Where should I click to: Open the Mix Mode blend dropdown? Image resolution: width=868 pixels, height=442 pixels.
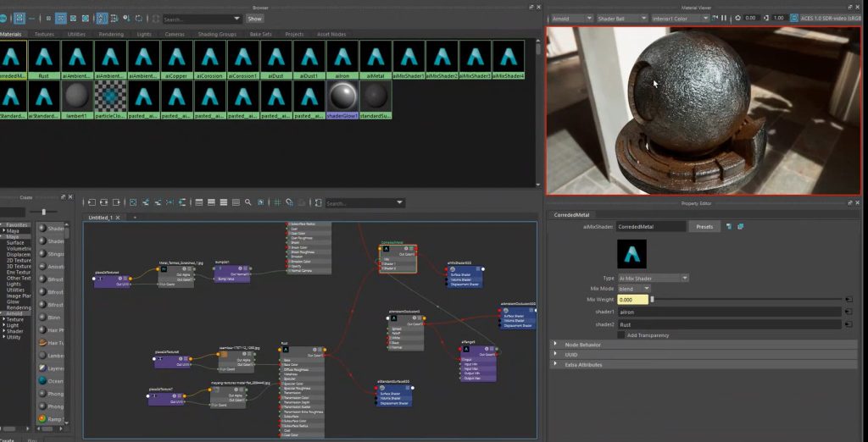pos(634,289)
